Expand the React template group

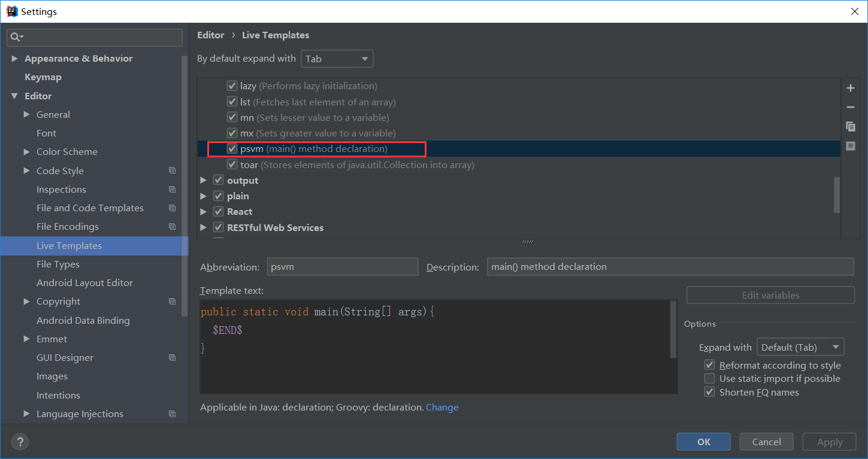click(203, 212)
